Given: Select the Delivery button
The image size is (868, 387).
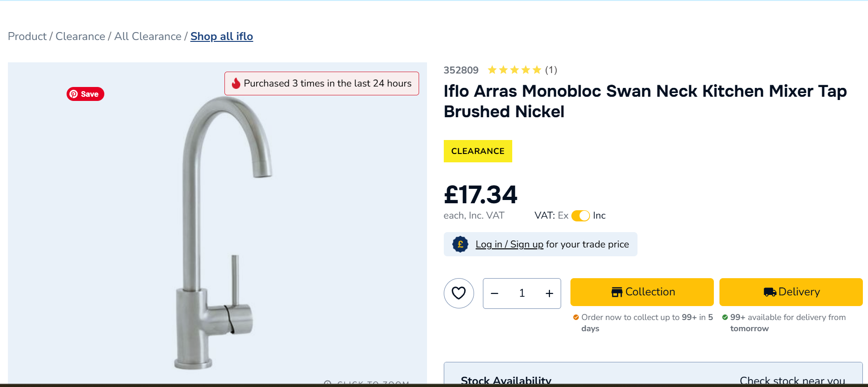Looking at the screenshot, I should tap(791, 292).
